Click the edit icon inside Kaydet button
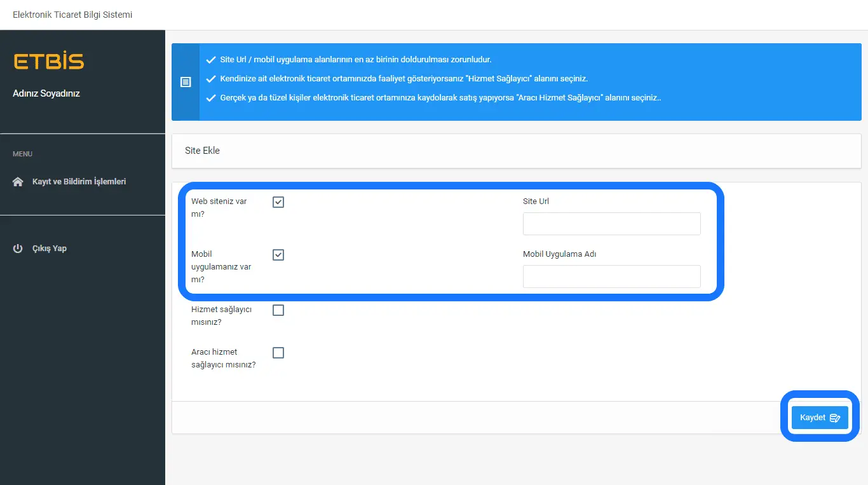868x485 pixels. coord(835,418)
